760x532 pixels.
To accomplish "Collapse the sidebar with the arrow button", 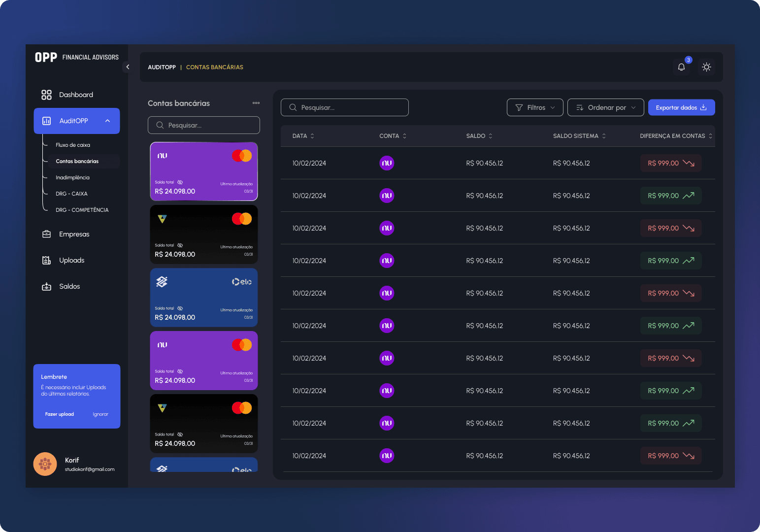I will point(128,67).
